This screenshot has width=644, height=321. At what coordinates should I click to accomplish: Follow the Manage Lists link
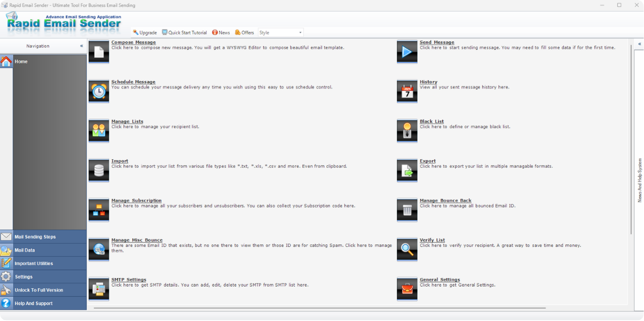click(127, 122)
